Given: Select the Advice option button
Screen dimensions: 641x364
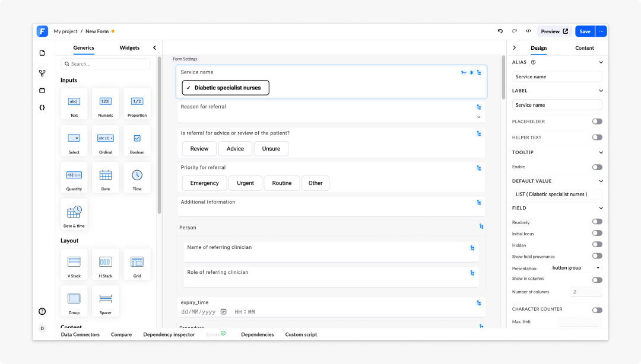Looking at the screenshot, I should [236, 149].
